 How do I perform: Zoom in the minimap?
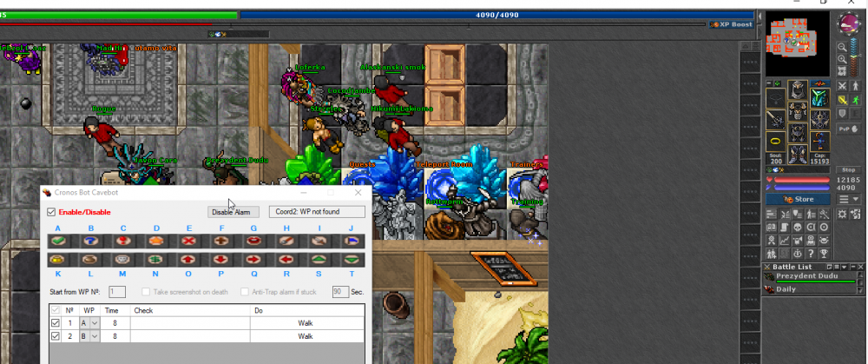tap(842, 59)
